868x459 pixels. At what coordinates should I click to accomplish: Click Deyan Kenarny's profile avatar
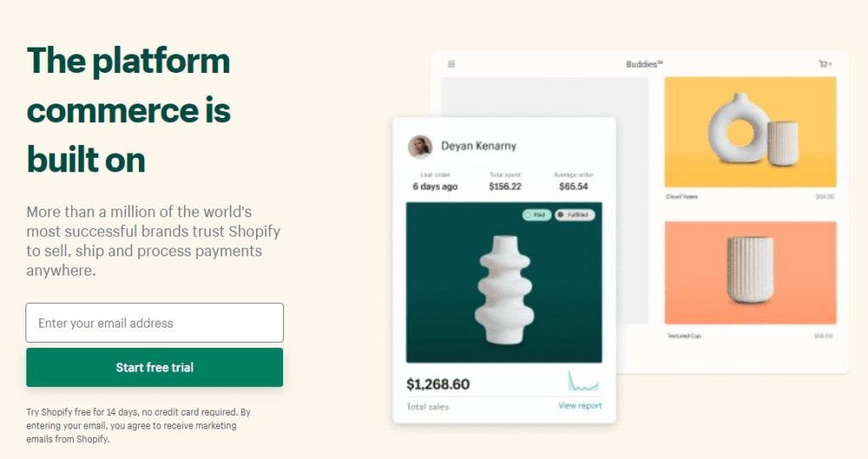[420, 147]
